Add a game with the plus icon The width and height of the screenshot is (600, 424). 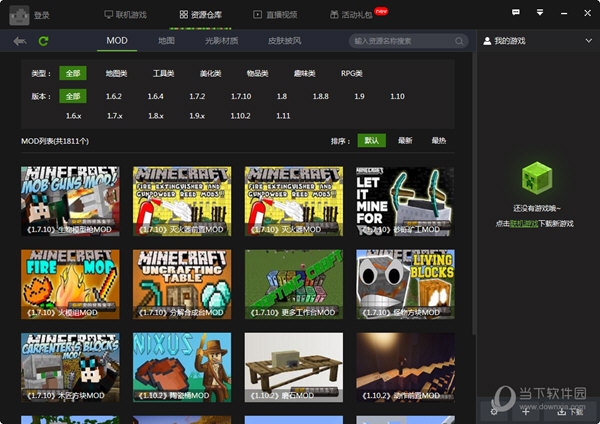point(526,412)
